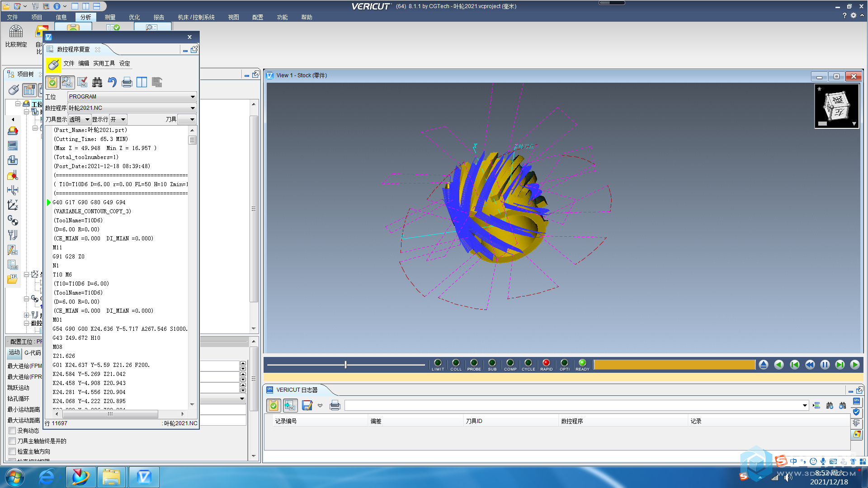Click G-code offsets icon in sidebar
The height and width of the screenshot is (488, 868).
pyautogui.click(x=13, y=220)
